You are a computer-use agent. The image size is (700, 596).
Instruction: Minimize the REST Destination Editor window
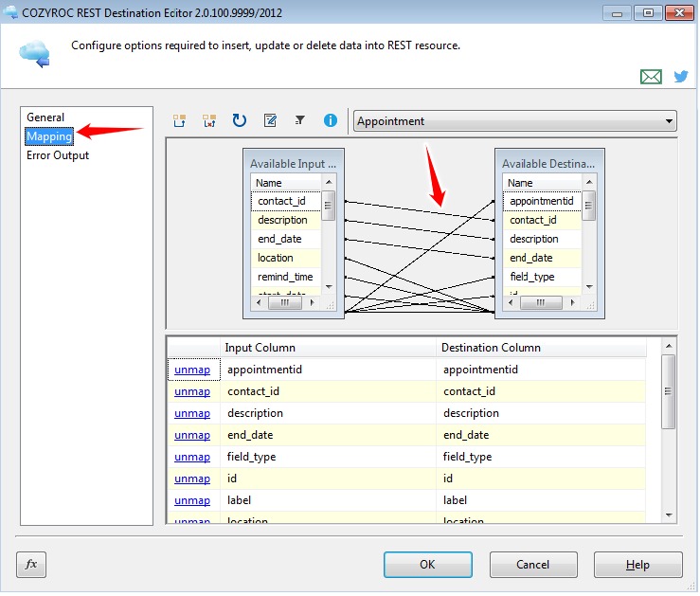(x=617, y=13)
